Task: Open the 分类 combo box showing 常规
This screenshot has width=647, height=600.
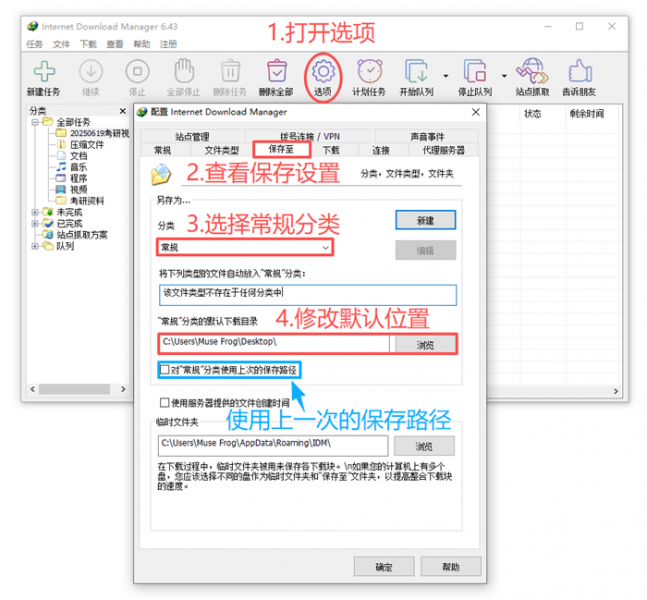Action: click(x=245, y=248)
